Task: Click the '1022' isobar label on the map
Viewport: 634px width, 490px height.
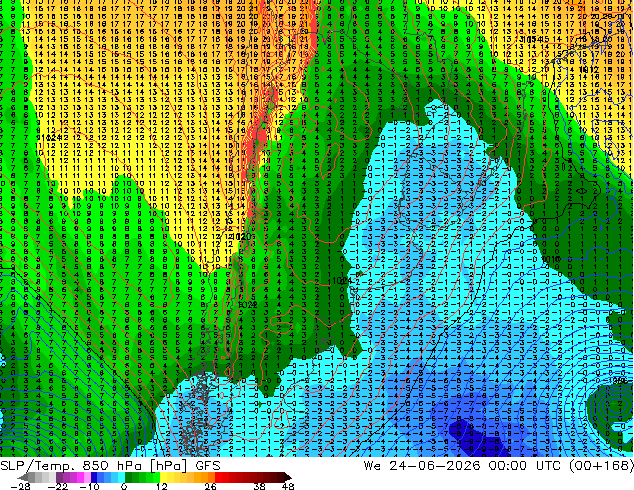Action: point(248,305)
